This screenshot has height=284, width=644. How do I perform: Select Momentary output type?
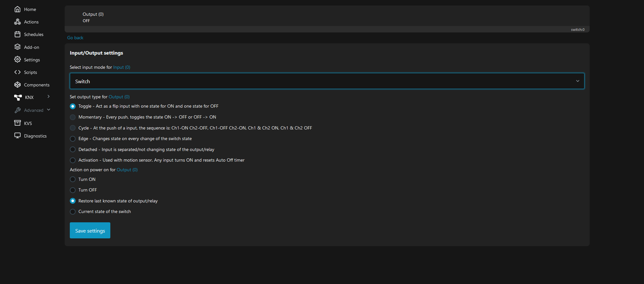coord(73,117)
